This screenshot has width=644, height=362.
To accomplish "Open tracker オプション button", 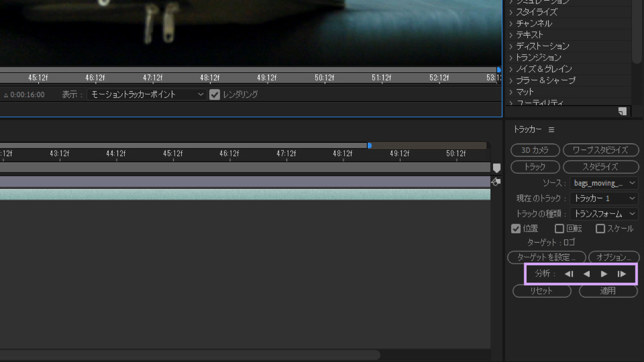I will 614,257.
